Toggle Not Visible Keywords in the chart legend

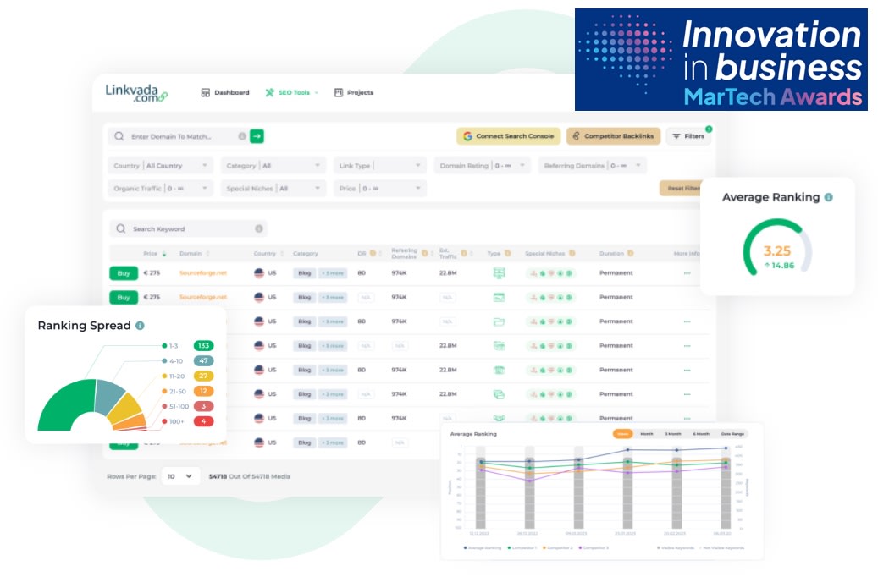721,547
